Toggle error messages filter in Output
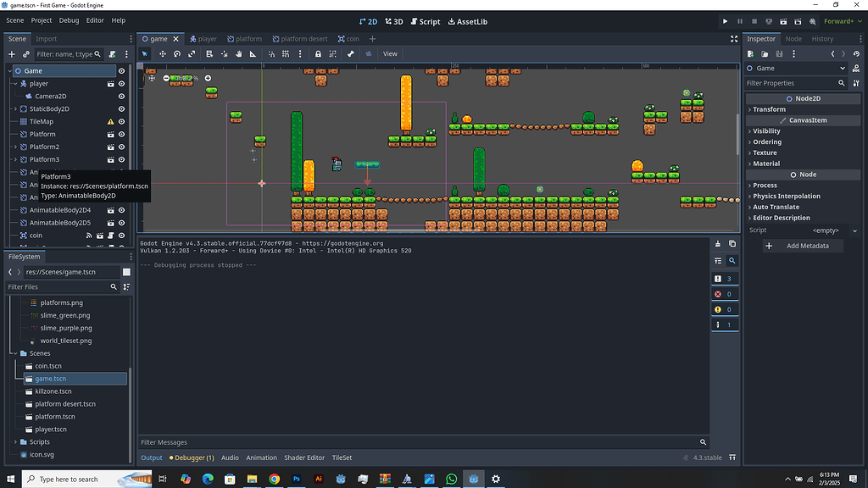The width and height of the screenshot is (868, 488). pyautogui.click(x=725, y=294)
